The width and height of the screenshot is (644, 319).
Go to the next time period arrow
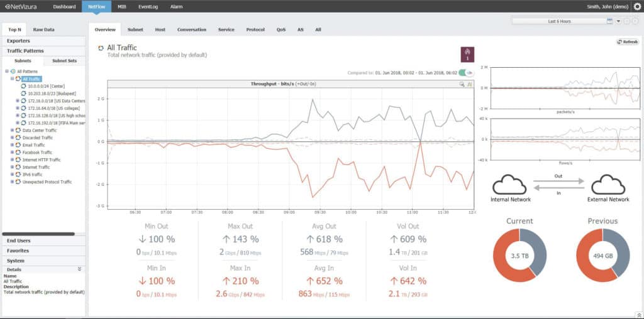click(x=635, y=21)
